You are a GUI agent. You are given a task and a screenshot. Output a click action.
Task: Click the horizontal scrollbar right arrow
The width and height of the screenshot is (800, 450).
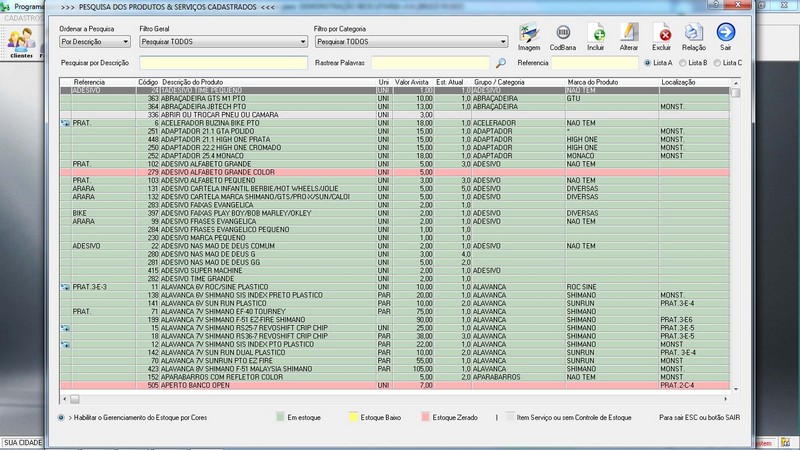726,399
